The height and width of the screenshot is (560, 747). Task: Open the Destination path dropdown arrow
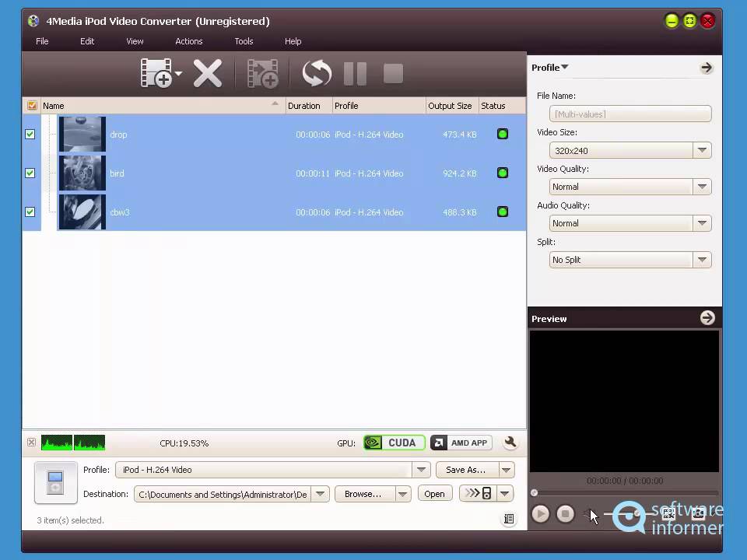click(x=321, y=494)
